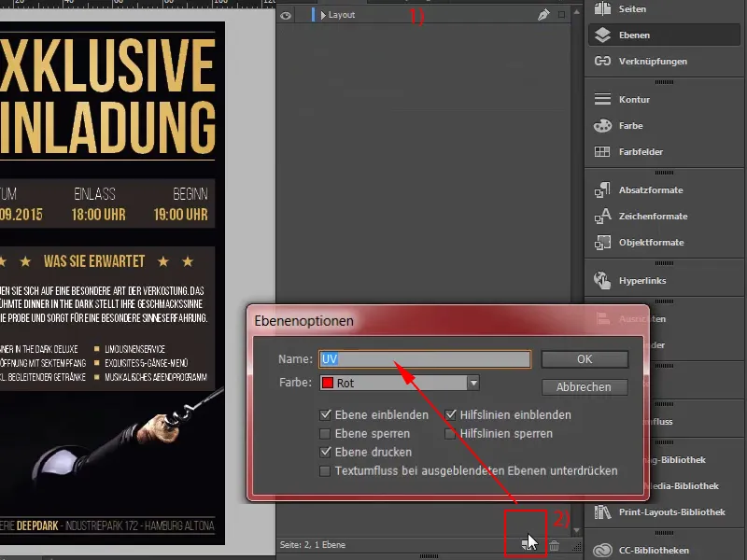The width and height of the screenshot is (747, 560).
Task: Click the 18:00 UHR text in document
Action: tap(99, 215)
